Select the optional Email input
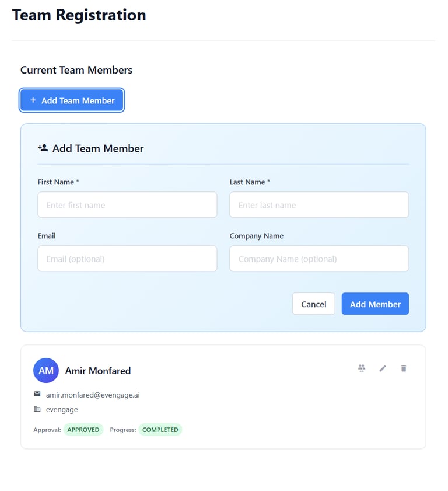The height and width of the screenshot is (491, 448). [127, 259]
